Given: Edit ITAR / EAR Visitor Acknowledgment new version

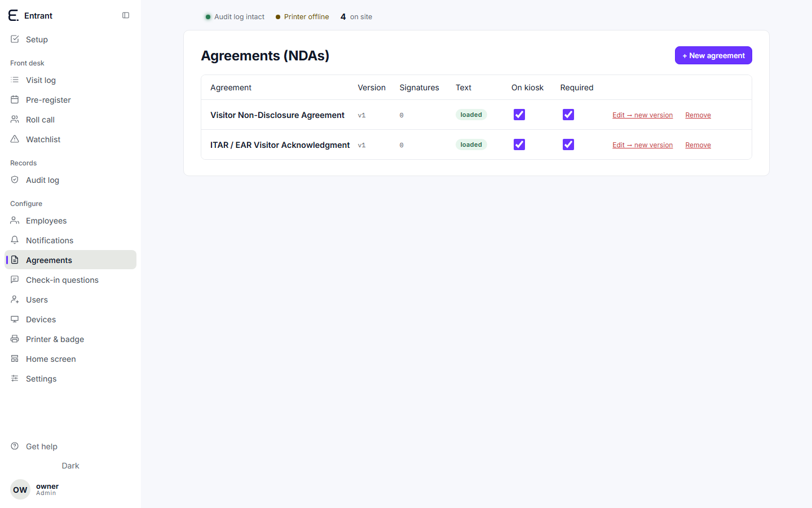Looking at the screenshot, I should [642, 145].
